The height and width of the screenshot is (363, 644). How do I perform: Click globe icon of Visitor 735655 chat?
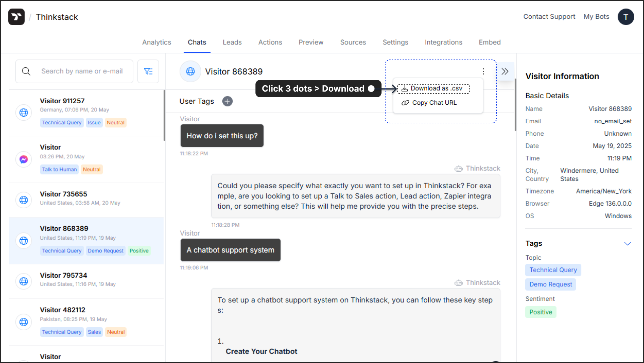click(23, 200)
